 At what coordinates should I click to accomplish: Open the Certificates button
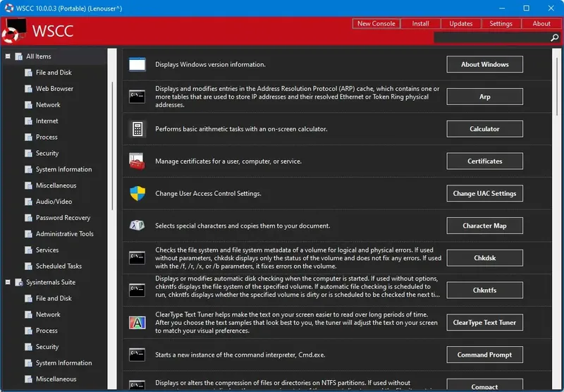[484, 161]
